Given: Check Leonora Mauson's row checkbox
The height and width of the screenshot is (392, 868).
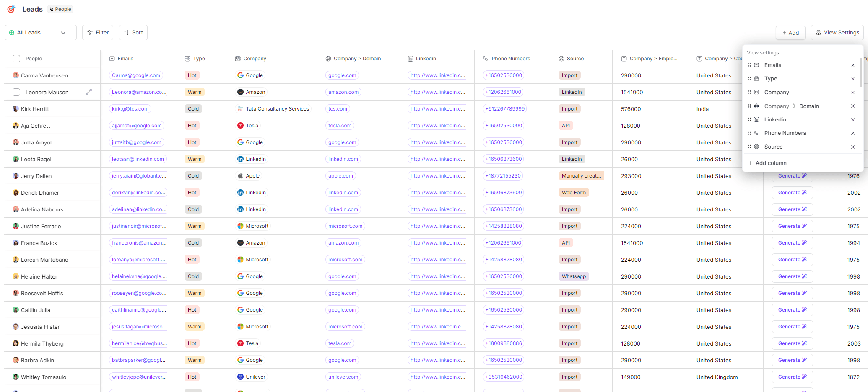Looking at the screenshot, I should click(x=16, y=92).
